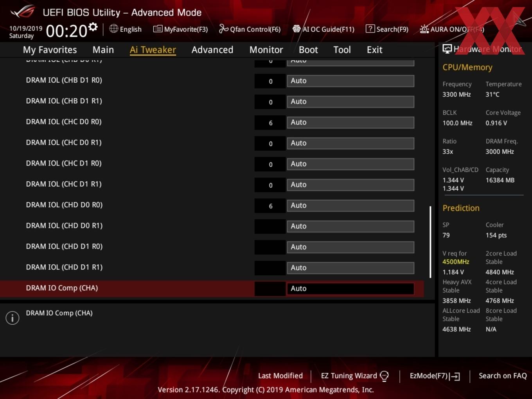Select DRAM IOL (CHD D0 R0) row label

point(64,205)
